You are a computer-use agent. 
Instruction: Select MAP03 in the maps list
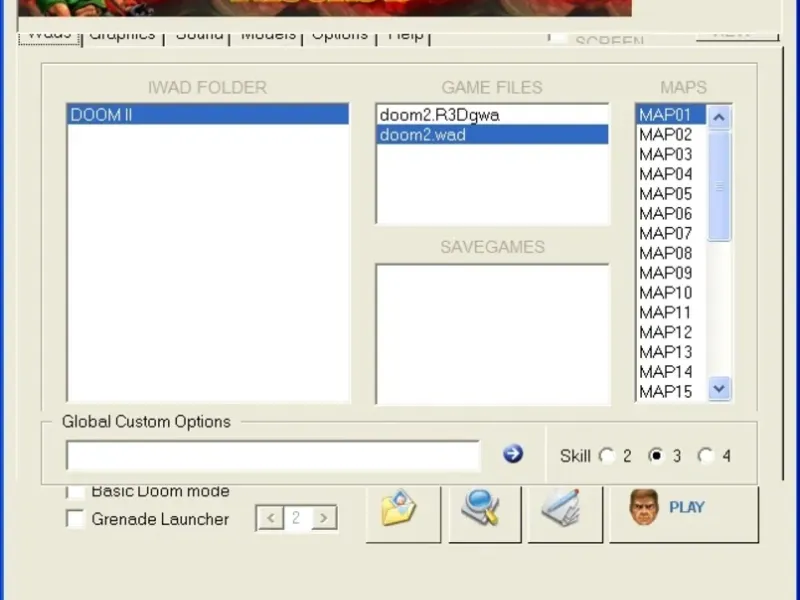pyautogui.click(x=671, y=154)
